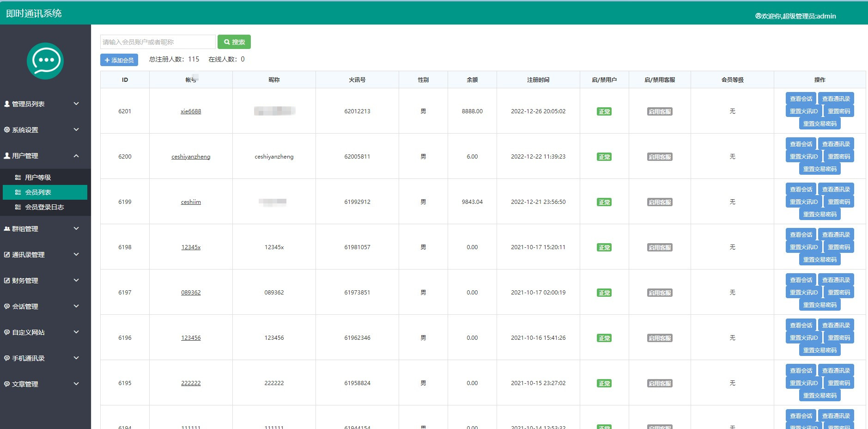Click the admin user icon in header
Viewport: 868px width, 429px height.
[x=758, y=16]
